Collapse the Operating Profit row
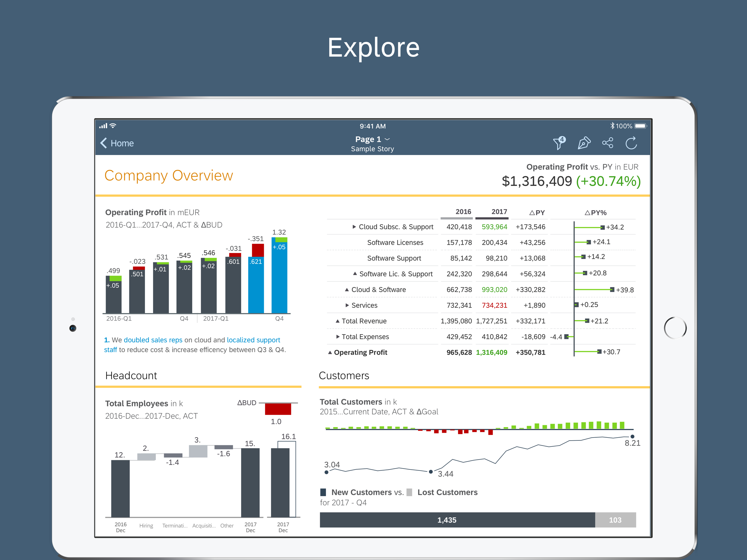This screenshot has height=560, width=747. pos(330,353)
